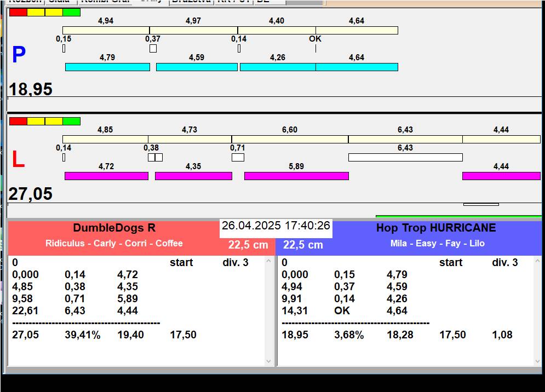This screenshot has width=545, height=392.
Task: Click the Hop Trop HURRICANE team header
Action: 436,228
